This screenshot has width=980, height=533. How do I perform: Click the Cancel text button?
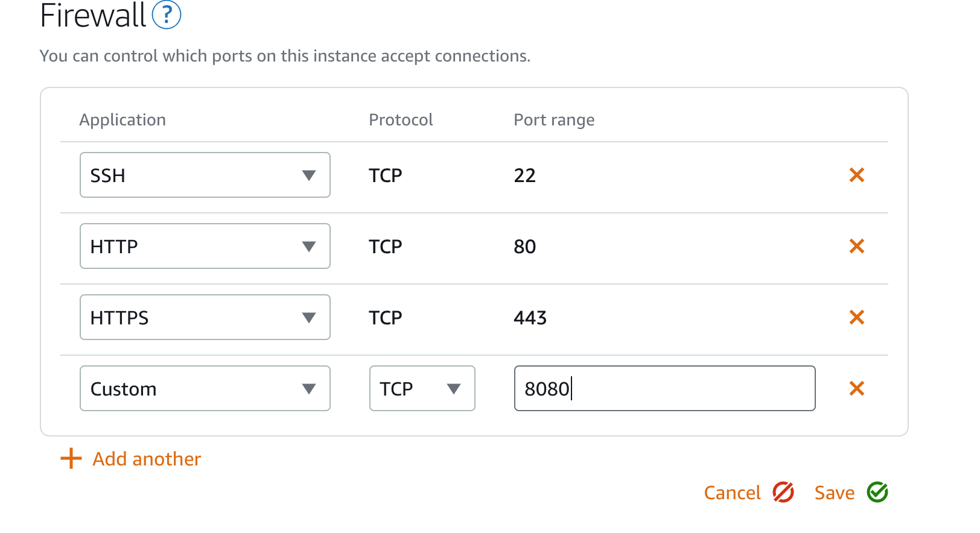point(733,493)
